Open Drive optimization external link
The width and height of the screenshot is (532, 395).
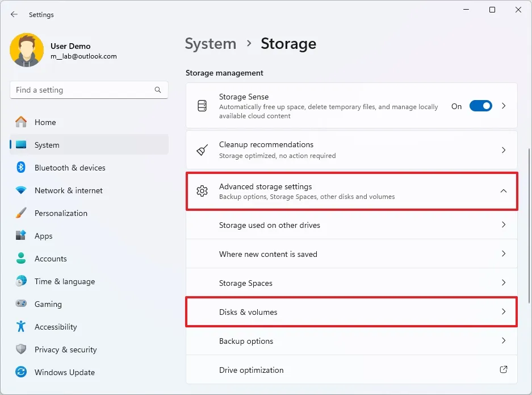tap(503, 369)
